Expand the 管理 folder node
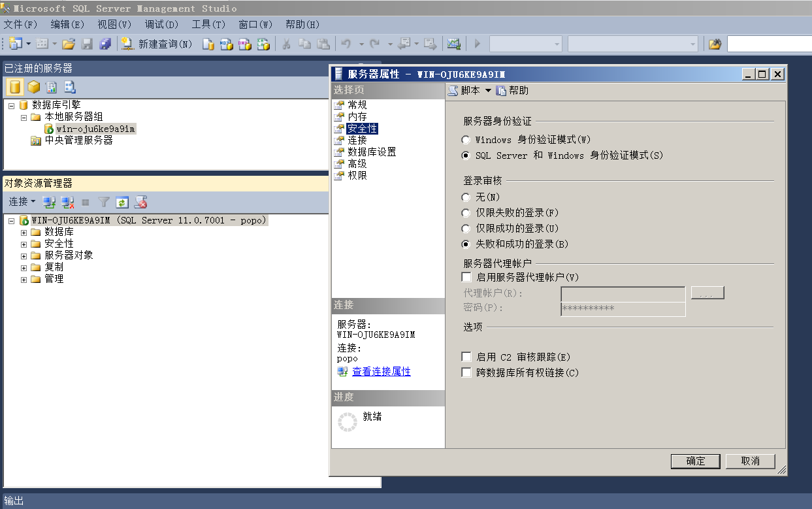Image resolution: width=812 pixels, height=509 pixels. (x=24, y=279)
